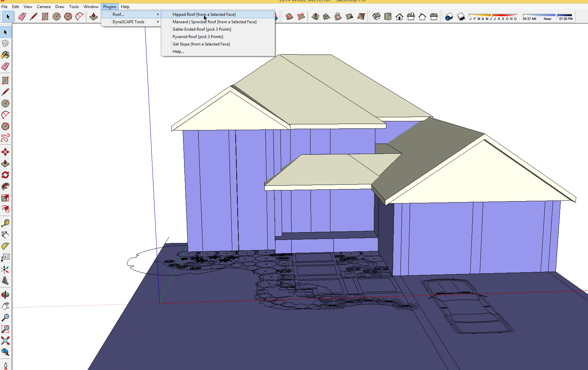The width and height of the screenshot is (588, 370).
Task: Open Help... in the Roof submenu
Action: 218,52
